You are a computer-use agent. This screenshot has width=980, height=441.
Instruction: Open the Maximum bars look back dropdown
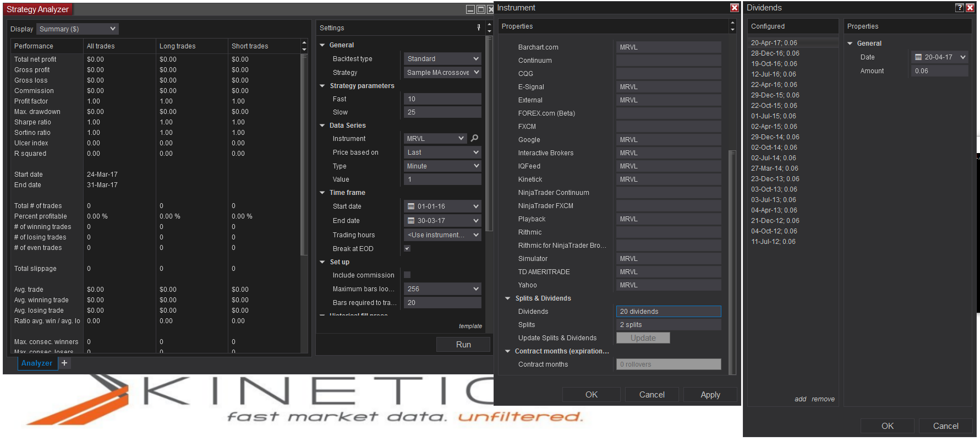click(x=442, y=289)
